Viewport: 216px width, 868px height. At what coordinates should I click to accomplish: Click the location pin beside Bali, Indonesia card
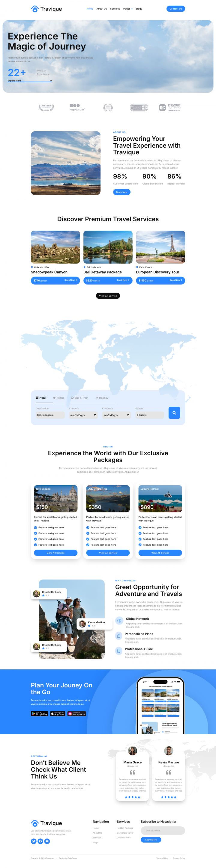85,267
